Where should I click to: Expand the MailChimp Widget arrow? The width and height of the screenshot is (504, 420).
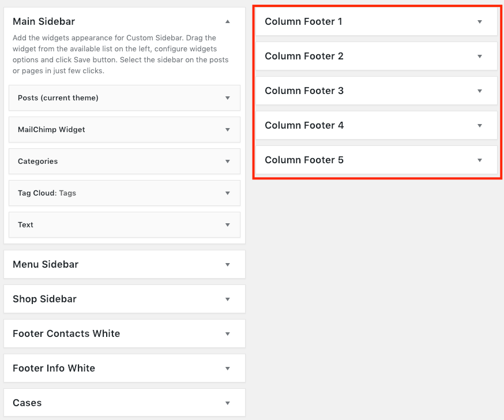228,130
